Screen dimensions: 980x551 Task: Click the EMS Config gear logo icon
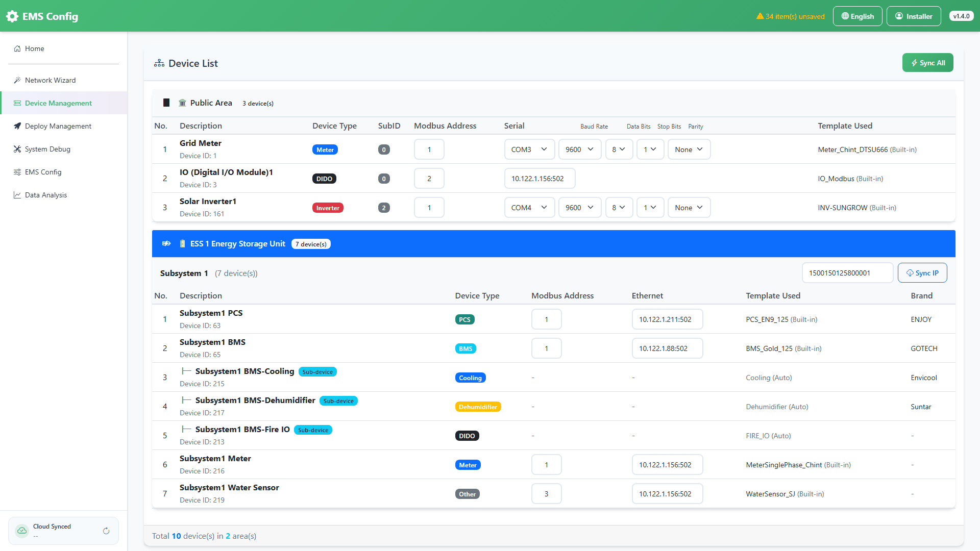coord(12,16)
